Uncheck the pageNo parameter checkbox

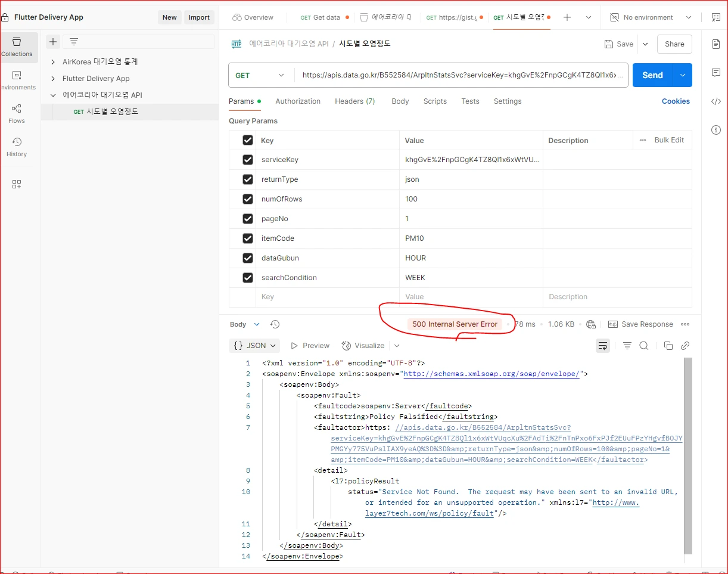[x=248, y=219]
